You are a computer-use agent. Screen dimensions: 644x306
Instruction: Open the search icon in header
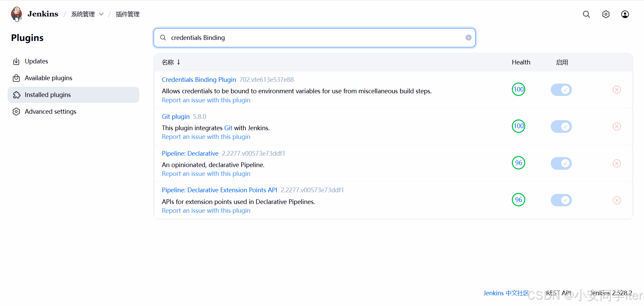click(586, 14)
